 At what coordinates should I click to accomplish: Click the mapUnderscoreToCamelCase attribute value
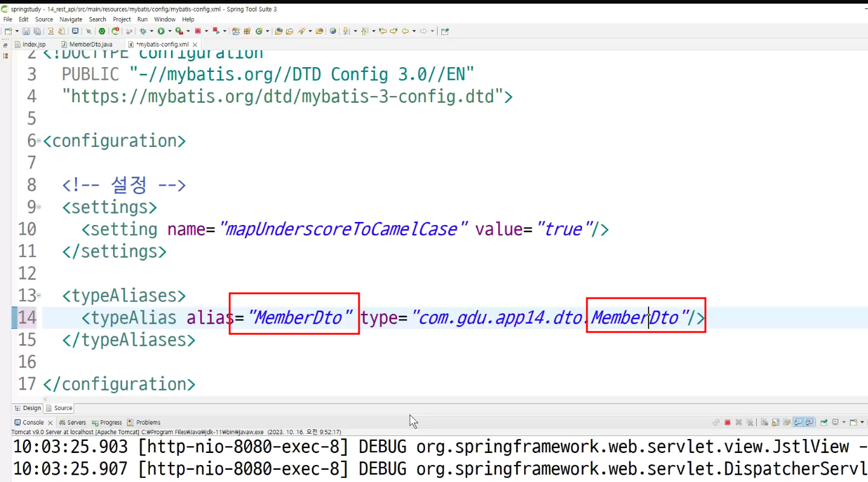343,229
